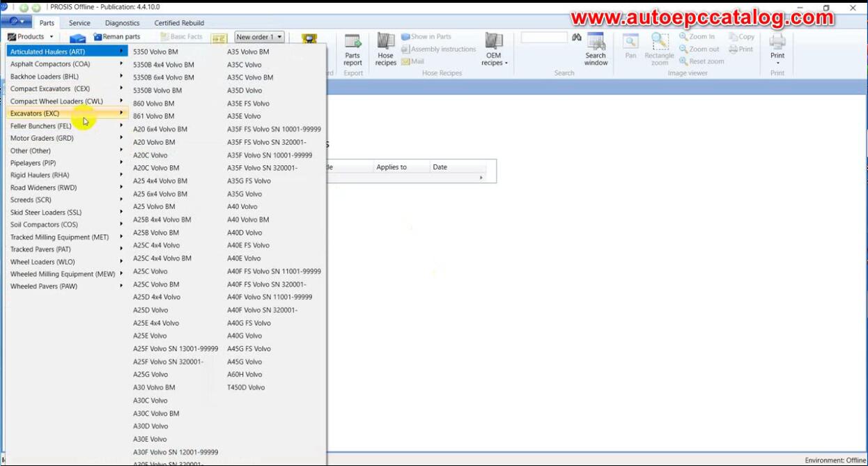Click Zoom out in image viewer

(699, 49)
